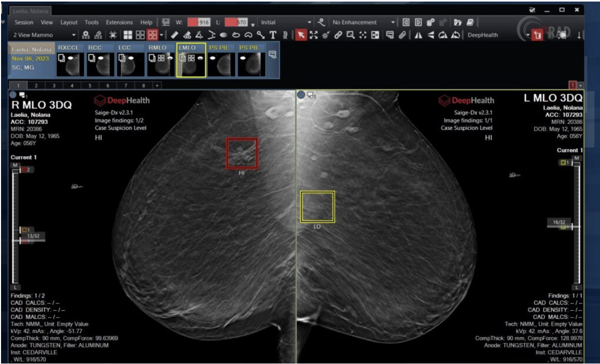Viewport: 600px width, 364px height.
Task: Select the RXCCL thumbnail
Action: 70,60
